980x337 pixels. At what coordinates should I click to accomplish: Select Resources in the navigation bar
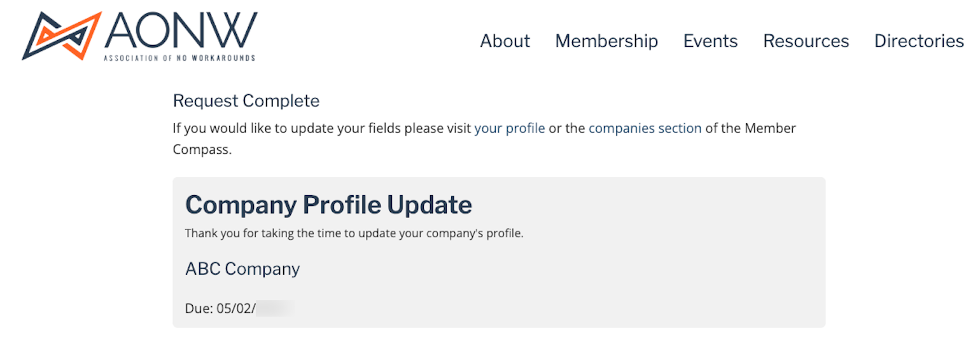(806, 41)
